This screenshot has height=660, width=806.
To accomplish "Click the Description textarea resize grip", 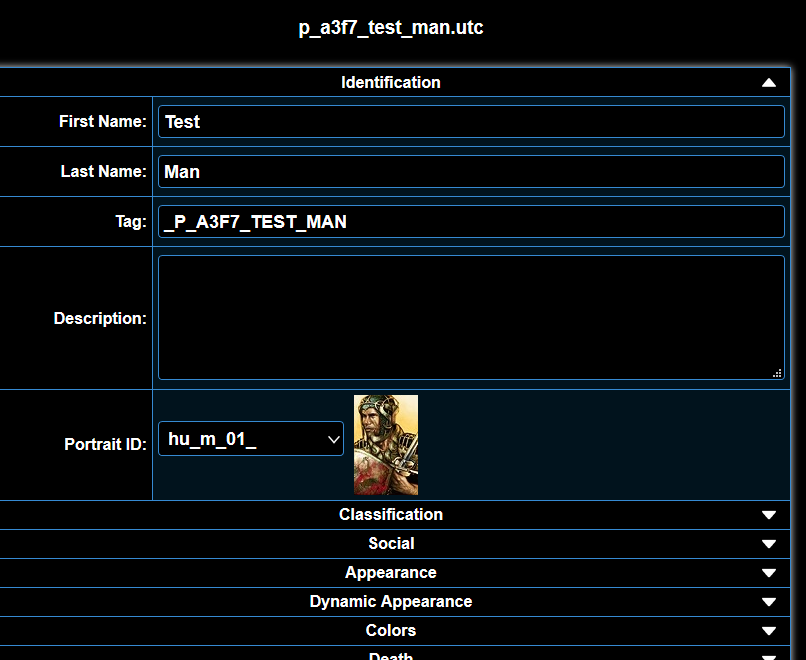I will [777, 373].
